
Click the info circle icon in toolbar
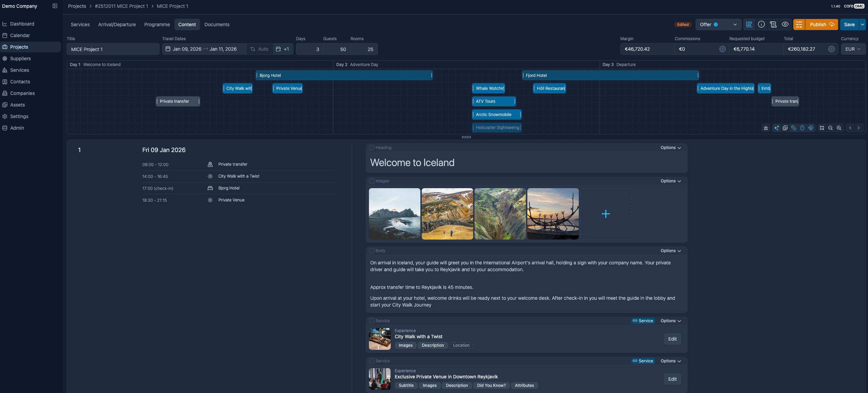click(x=761, y=24)
